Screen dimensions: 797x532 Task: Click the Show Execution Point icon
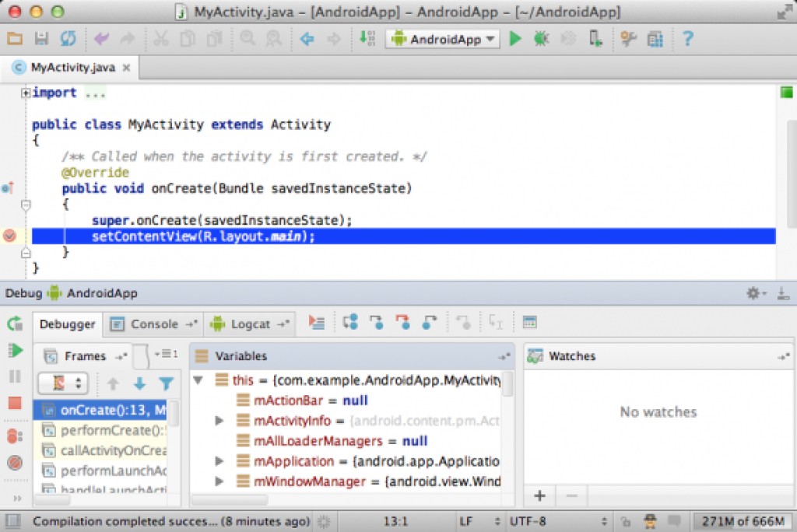coord(318,323)
